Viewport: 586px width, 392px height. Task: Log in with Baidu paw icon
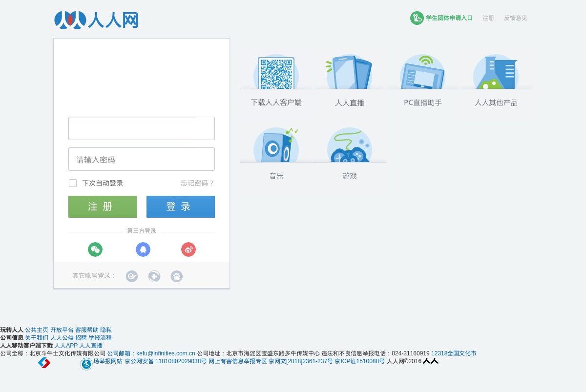(177, 276)
